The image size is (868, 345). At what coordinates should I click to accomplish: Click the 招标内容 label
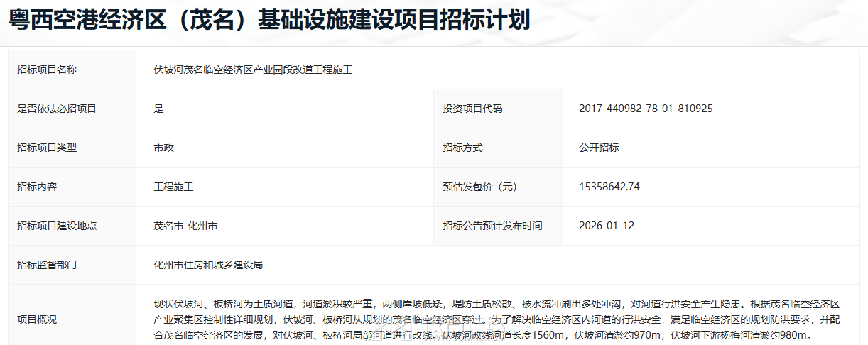(37, 187)
